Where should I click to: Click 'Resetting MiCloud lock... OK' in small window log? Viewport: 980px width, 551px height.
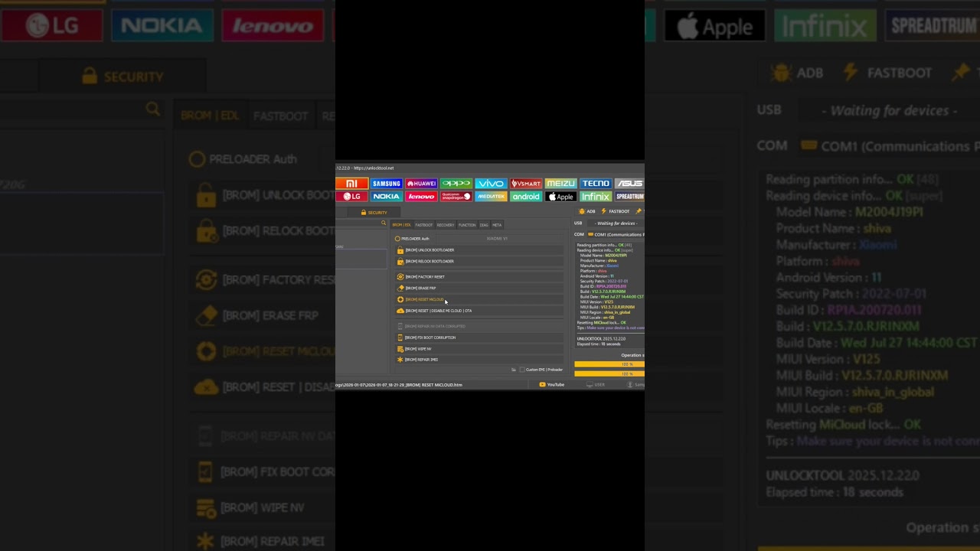click(x=602, y=323)
